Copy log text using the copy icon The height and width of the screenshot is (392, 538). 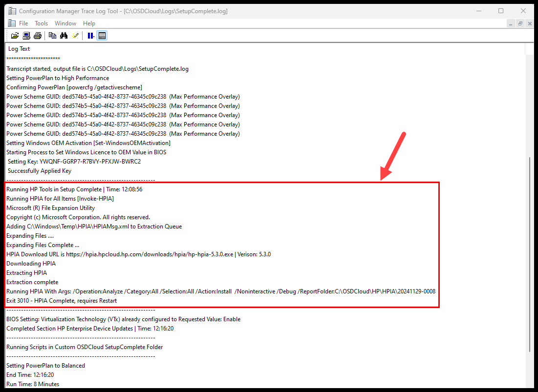point(52,35)
